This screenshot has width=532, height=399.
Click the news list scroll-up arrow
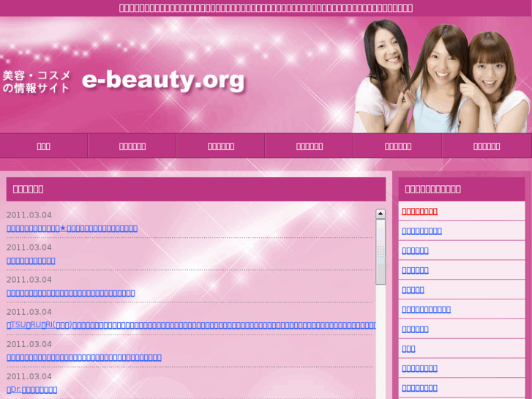point(381,214)
